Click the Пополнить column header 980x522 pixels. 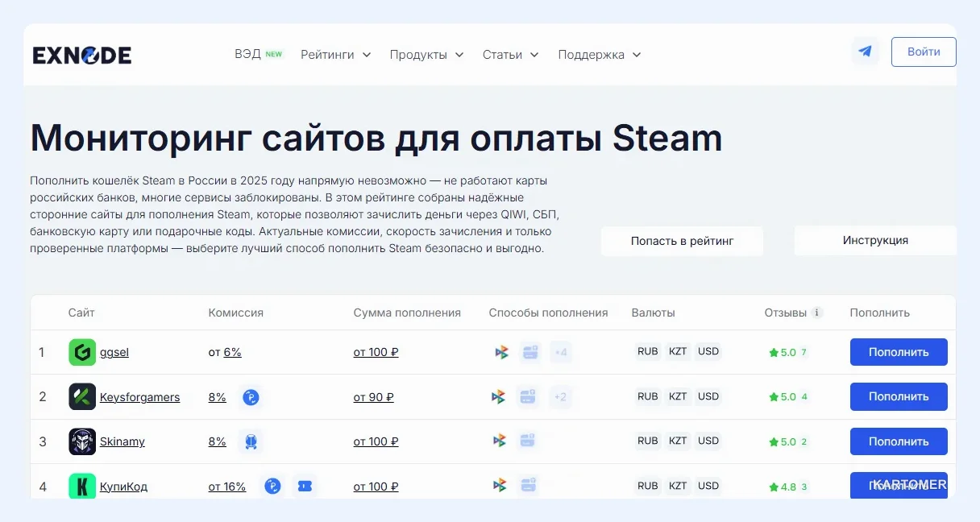[x=880, y=313]
